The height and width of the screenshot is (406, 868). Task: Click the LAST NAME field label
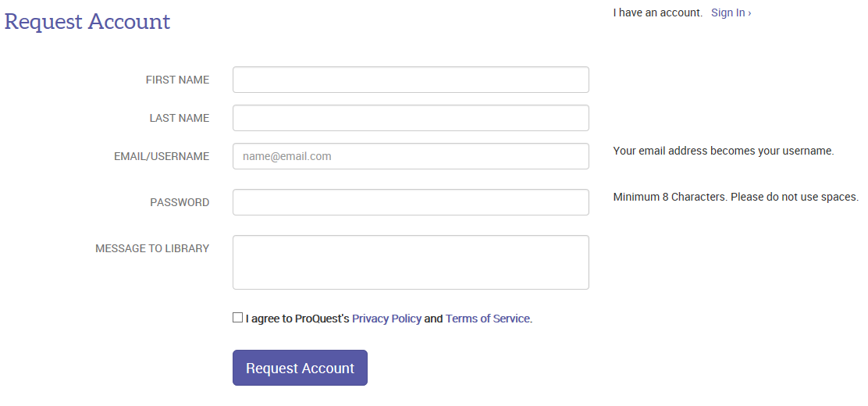click(180, 118)
